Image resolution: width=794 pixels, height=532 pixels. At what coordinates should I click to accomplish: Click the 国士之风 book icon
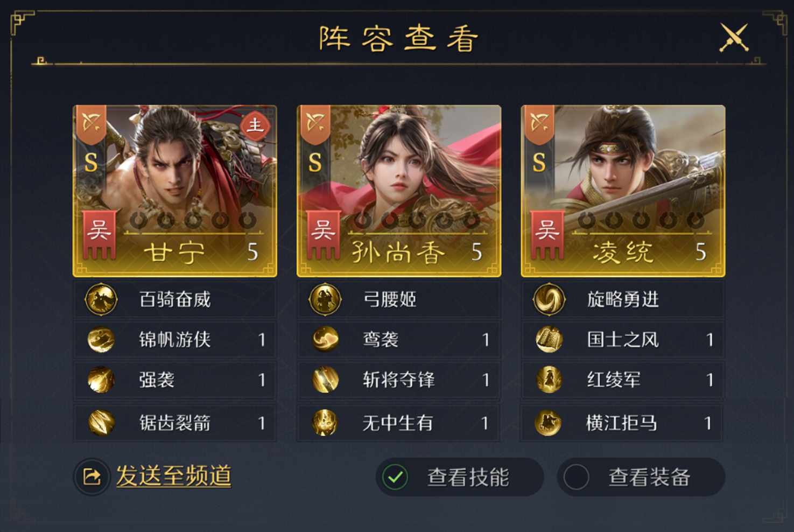(x=549, y=340)
